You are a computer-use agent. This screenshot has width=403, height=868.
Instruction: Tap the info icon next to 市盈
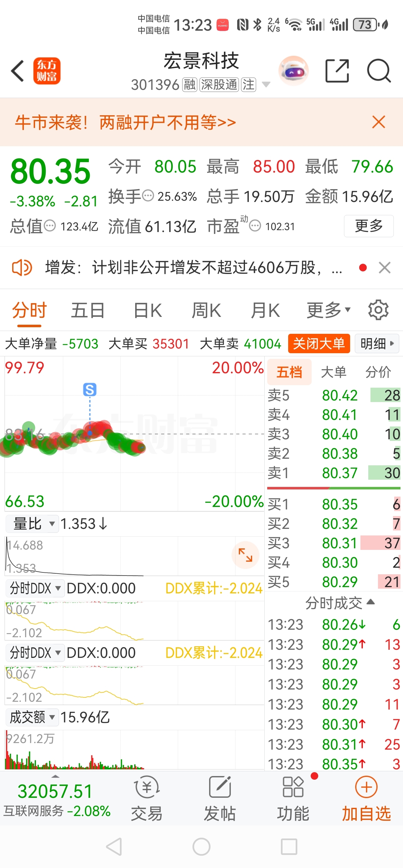(x=255, y=225)
